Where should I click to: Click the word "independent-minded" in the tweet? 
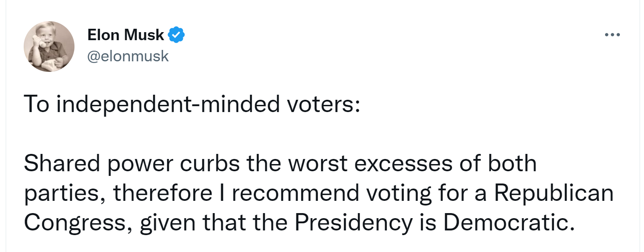click(168, 104)
